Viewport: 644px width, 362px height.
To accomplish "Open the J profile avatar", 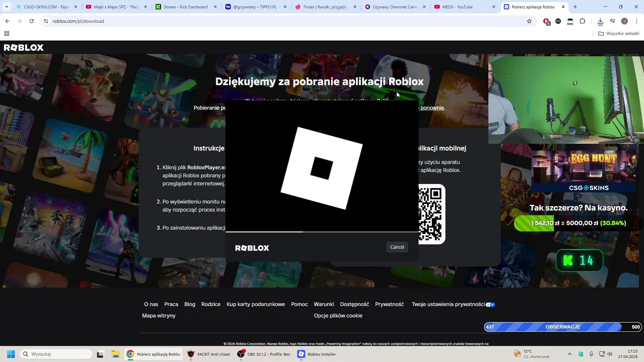I will pos(624,21).
